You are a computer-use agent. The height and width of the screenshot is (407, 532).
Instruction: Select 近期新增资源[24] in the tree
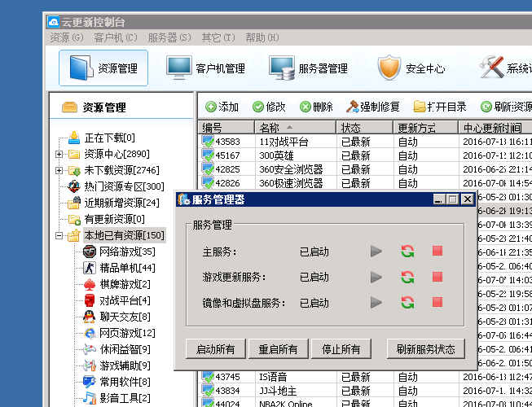tap(122, 203)
